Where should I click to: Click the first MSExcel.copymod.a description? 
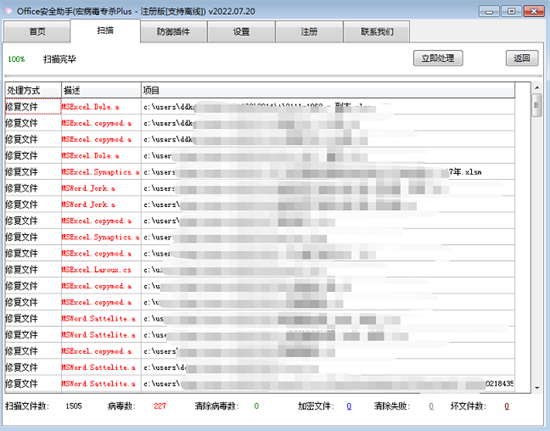click(96, 123)
